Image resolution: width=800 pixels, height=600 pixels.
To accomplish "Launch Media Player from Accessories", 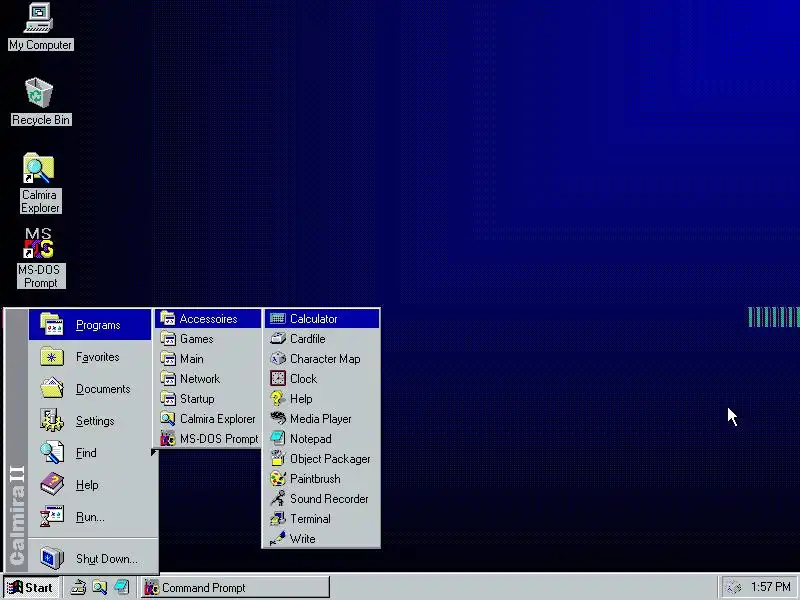I will coord(321,419).
